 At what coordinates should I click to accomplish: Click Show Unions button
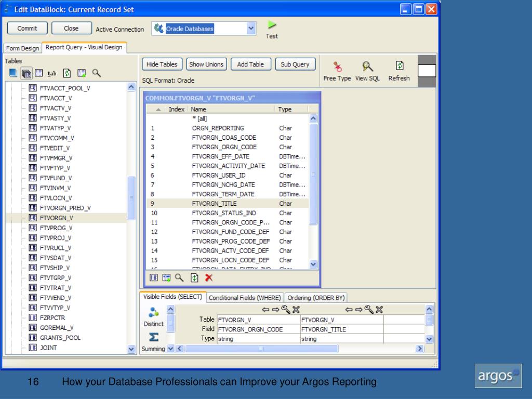click(206, 64)
